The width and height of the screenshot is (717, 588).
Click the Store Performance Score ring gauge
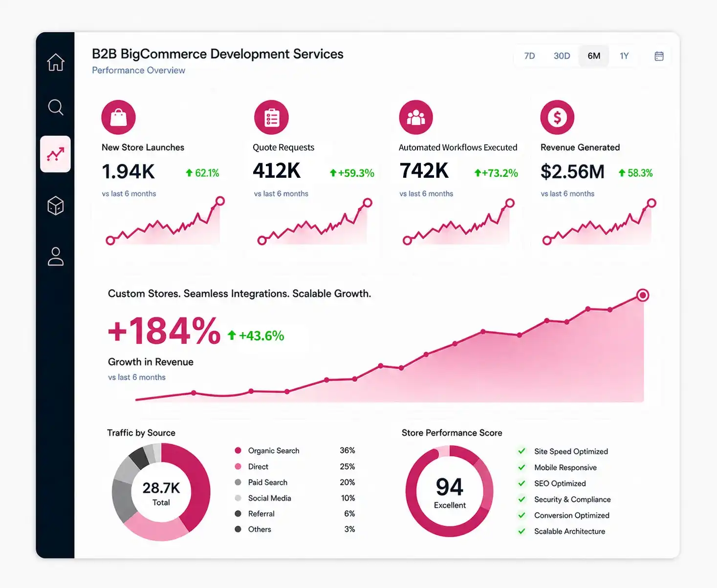pos(449,491)
